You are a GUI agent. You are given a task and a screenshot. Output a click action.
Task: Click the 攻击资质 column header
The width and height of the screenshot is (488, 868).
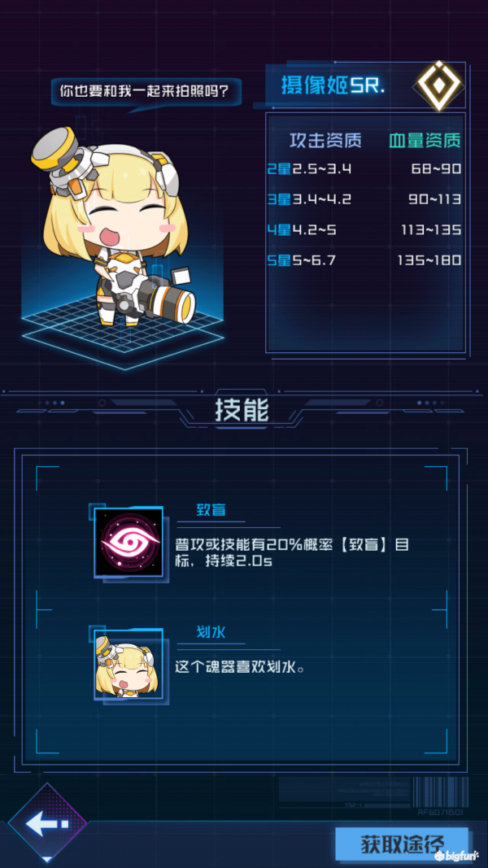click(326, 141)
